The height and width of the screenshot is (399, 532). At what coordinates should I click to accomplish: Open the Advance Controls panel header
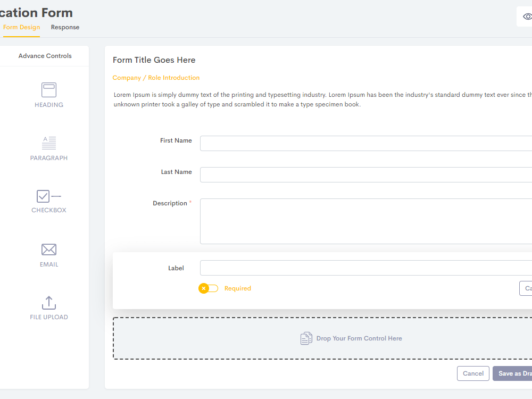45,56
